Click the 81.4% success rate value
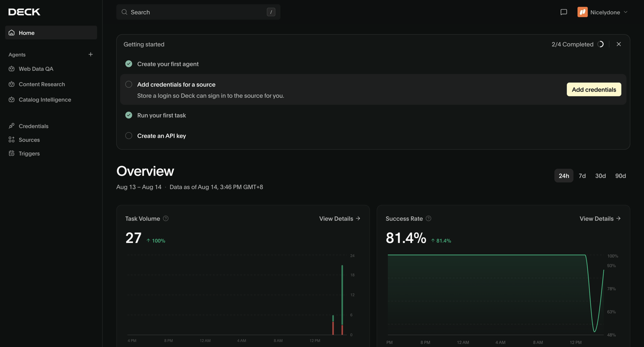 [406, 238]
